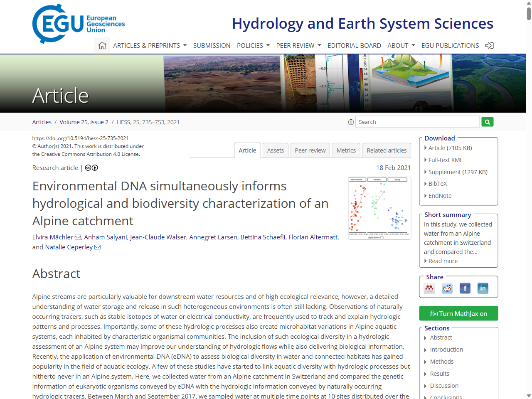Viewport: 532px width, 399px height.
Task: Click the green search magnifier button
Action: [x=488, y=122]
